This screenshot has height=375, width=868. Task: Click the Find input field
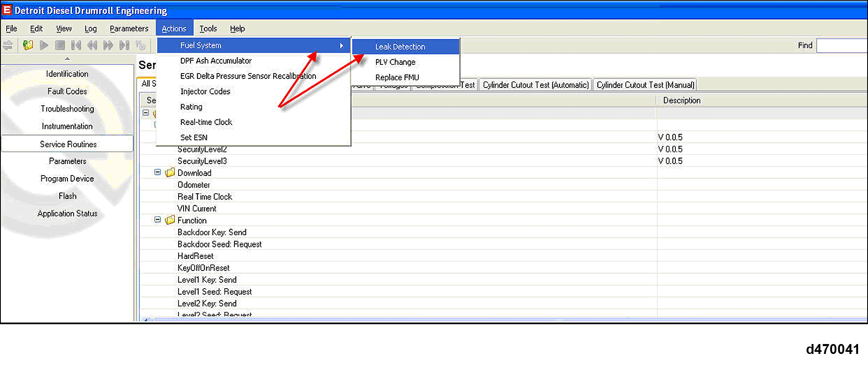842,45
